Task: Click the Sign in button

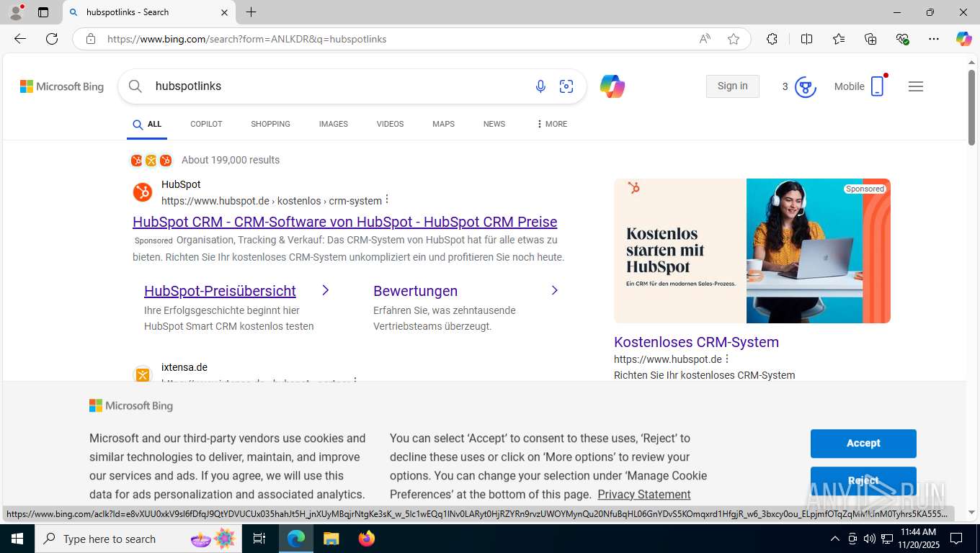Action: (733, 86)
